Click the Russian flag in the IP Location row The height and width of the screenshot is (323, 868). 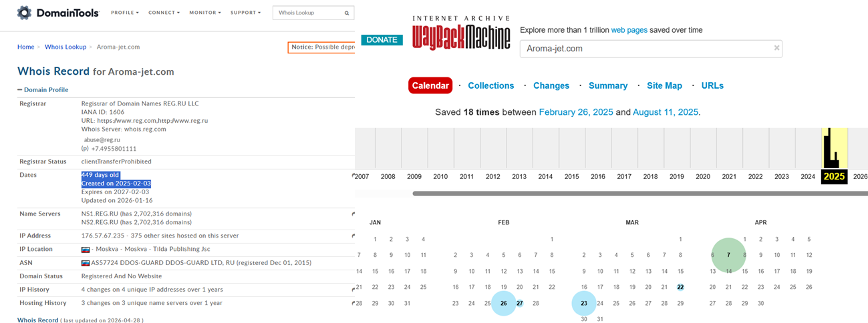click(x=86, y=250)
